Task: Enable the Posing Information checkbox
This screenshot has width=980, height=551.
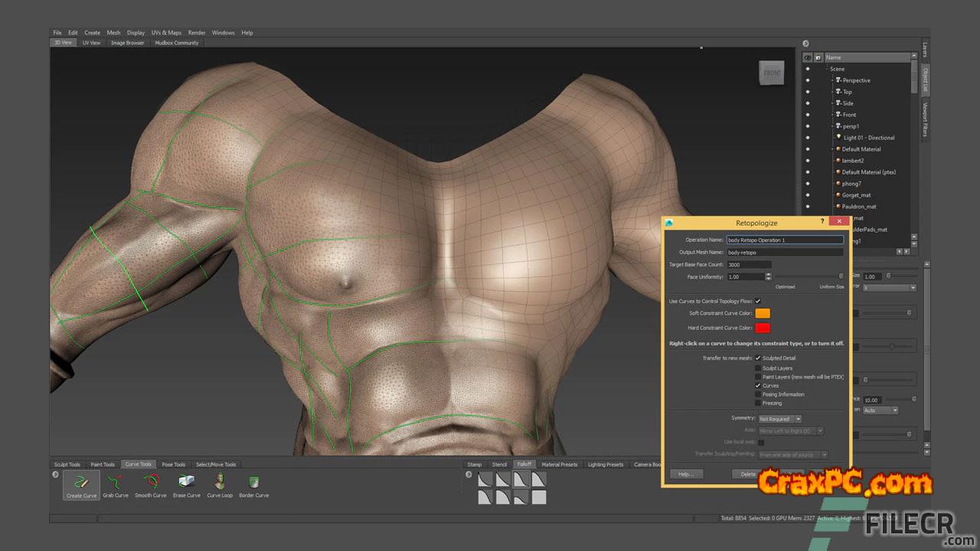Action: coord(758,394)
